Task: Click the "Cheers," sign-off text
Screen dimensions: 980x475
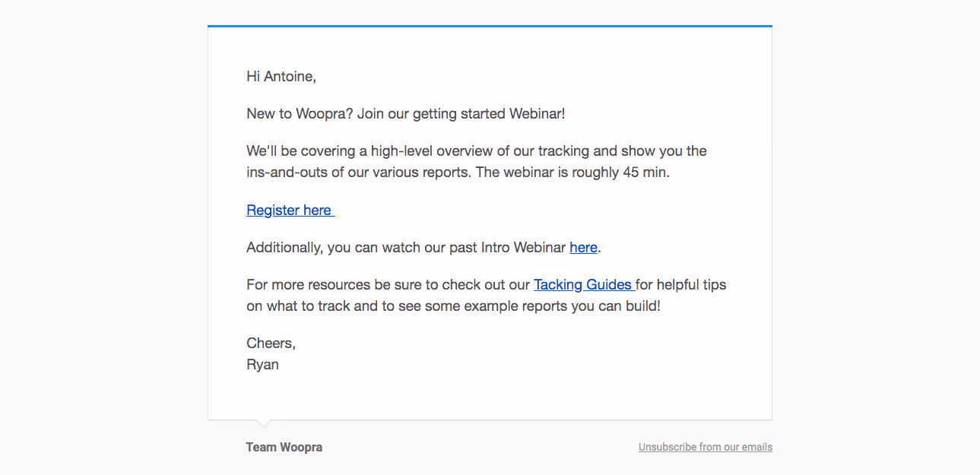Action: (271, 344)
